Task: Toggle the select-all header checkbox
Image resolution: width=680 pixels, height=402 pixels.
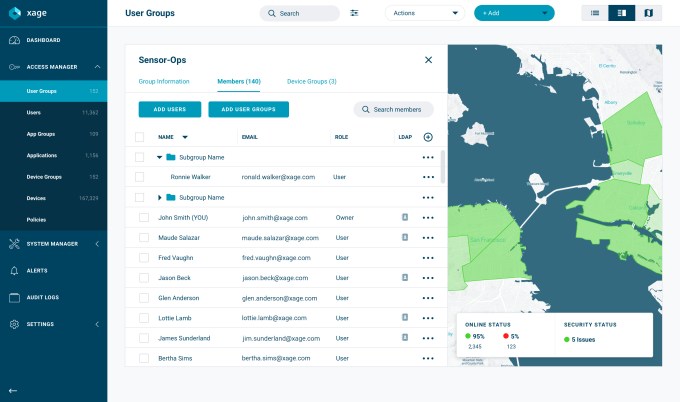Action: coord(139,137)
